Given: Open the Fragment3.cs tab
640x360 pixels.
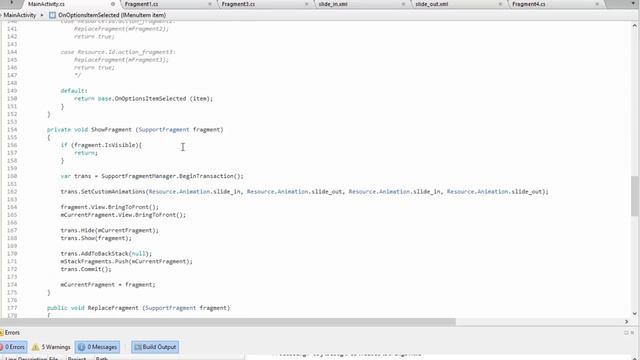Looking at the screenshot, I should pos(238,4).
